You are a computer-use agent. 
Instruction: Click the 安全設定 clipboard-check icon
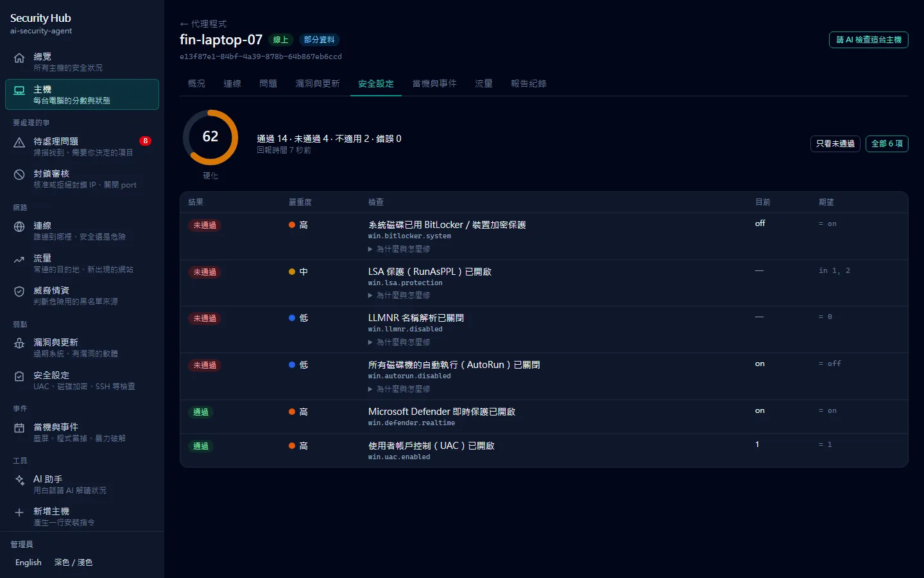19,376
